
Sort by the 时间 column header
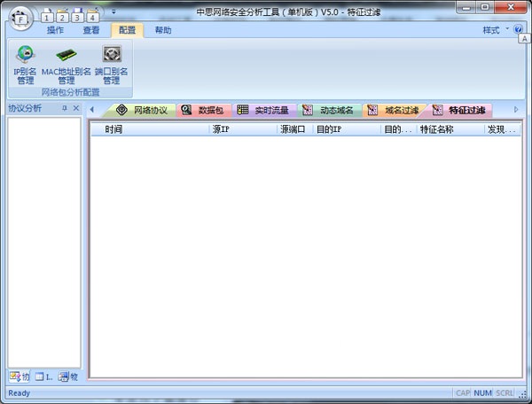pos(149,129)
